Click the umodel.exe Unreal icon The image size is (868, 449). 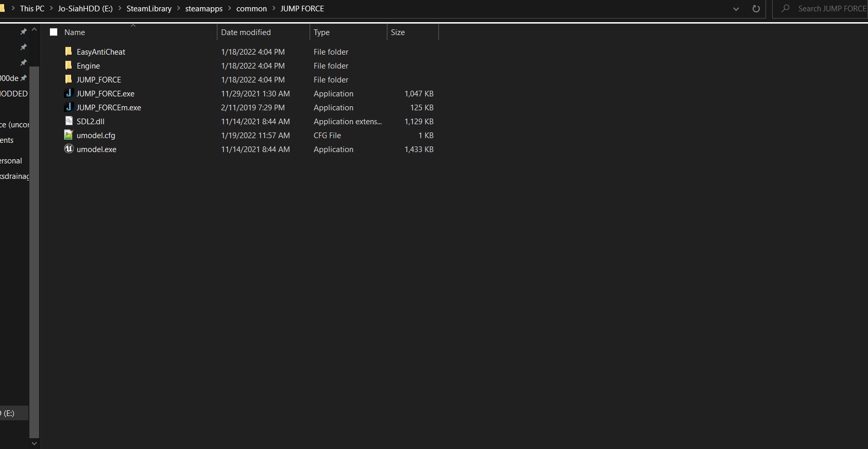[69, 149]
